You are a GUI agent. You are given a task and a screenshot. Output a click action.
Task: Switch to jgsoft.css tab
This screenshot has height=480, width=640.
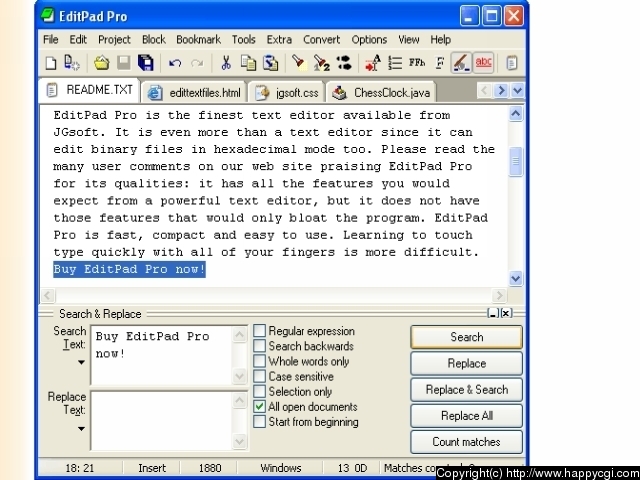pyautogui.click(x=287, y=93)
